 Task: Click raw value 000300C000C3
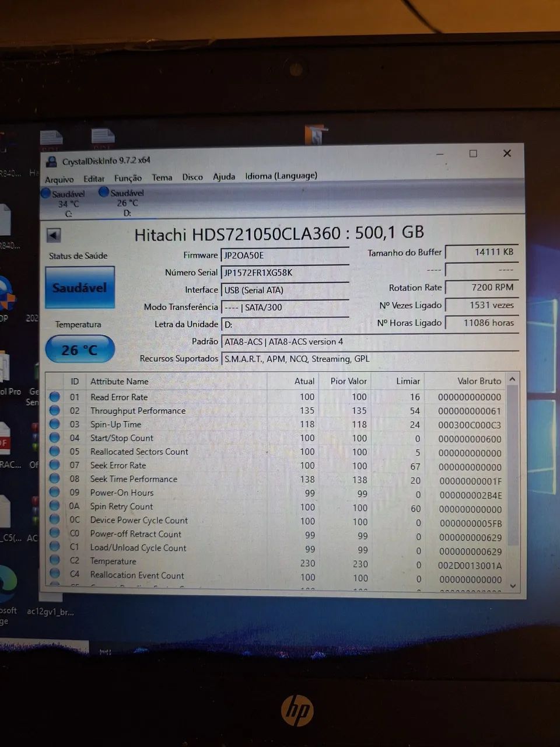click(470, 425)
